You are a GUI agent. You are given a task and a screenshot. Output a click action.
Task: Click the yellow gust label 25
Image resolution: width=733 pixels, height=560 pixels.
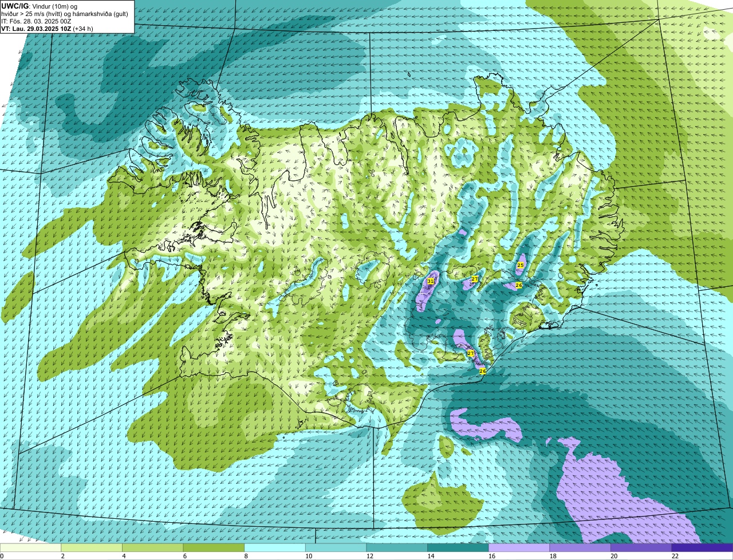[x=520, y=265]
